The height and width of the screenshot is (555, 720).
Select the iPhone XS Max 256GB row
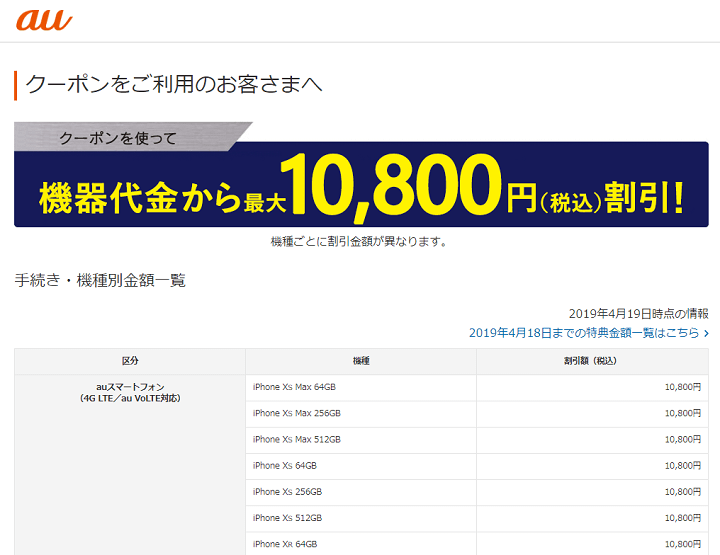pyautogui.click(x=477, y=414)
